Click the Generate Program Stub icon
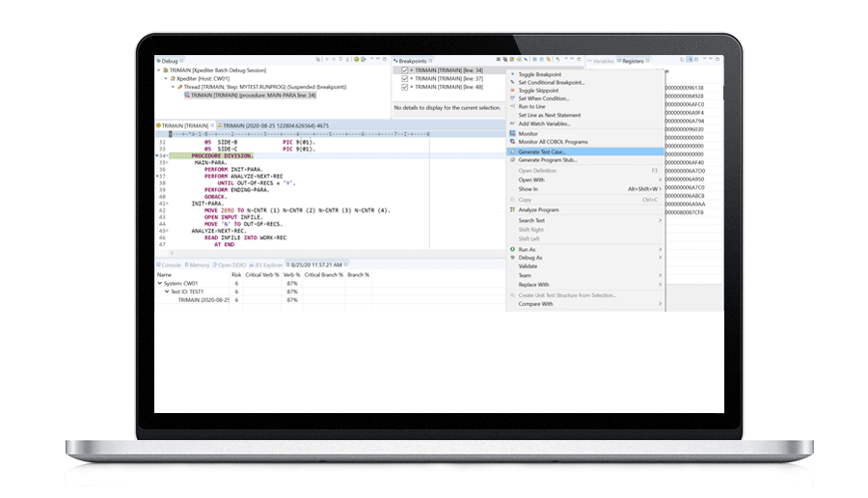This screenshot has width=868, height=498. pos(512,159)
